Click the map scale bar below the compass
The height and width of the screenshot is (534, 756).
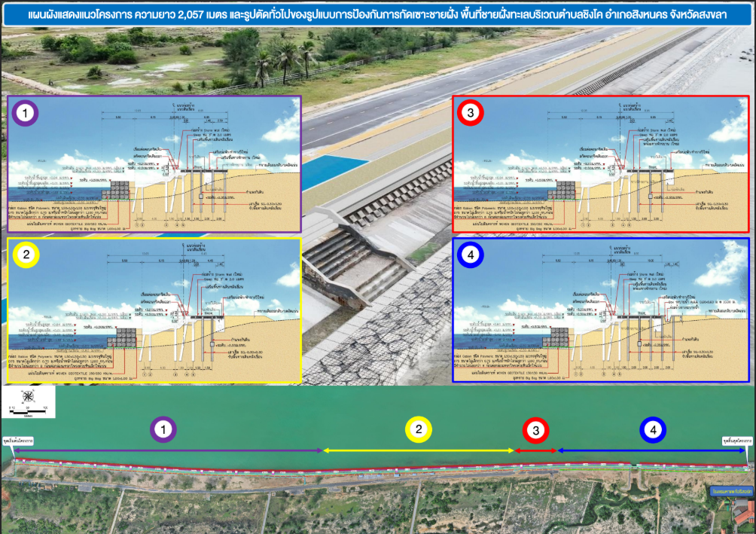coord(27,409)
